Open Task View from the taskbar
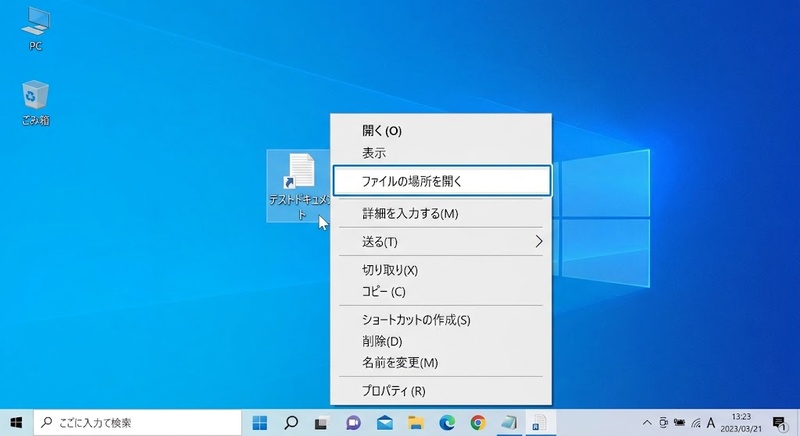The image size is (800, 436). [321, 423]
